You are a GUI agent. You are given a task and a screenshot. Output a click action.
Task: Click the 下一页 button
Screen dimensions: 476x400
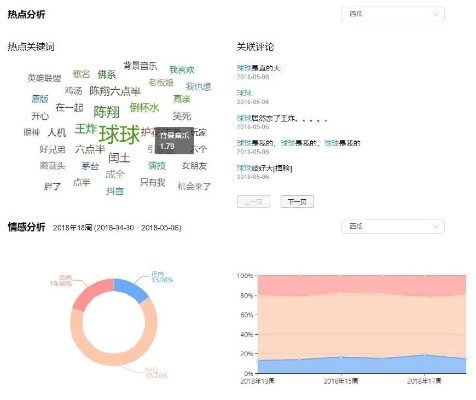pyautogui.click(x=297, y=202)
